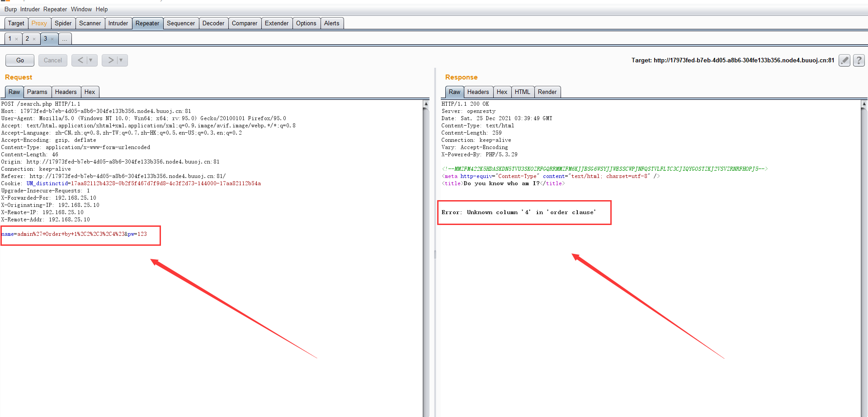This screenshot has height=417, width=868.
Task: Go back to previous request history arrow
Action: point(80,60)
